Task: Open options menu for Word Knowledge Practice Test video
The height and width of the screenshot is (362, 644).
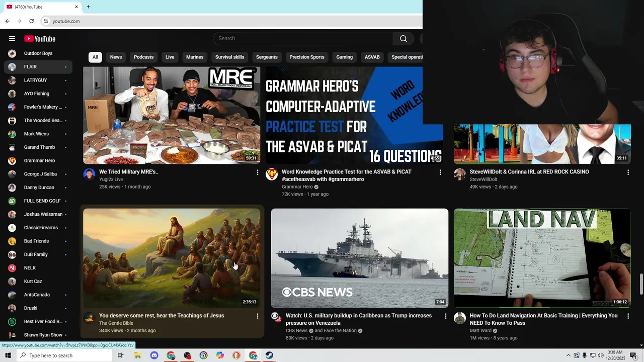Action: (440, 172)
